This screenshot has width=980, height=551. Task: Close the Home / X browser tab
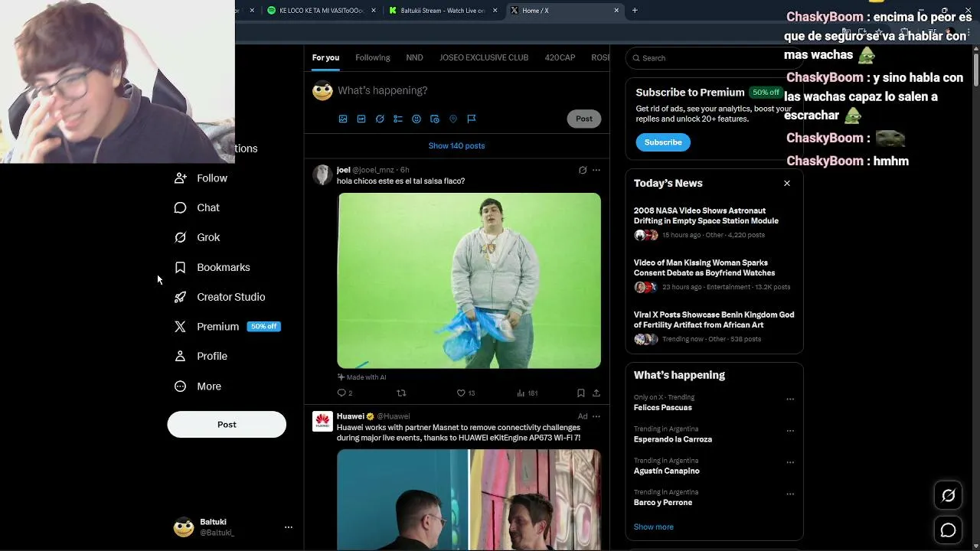(x=616, y=11)
